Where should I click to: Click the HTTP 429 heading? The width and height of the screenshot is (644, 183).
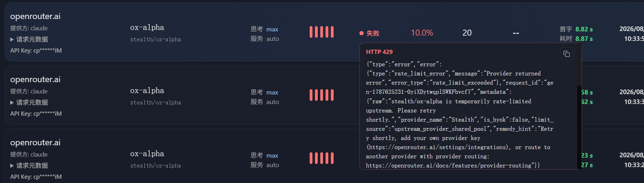[x=379, y=52]
